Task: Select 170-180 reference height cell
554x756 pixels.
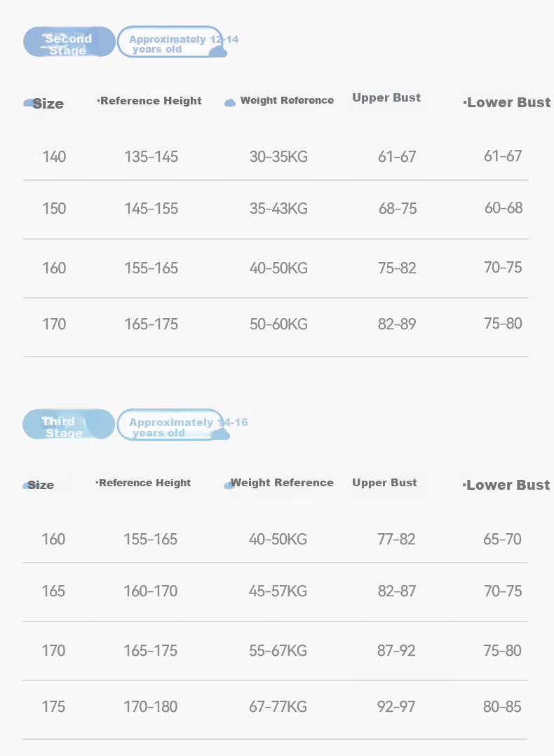Action: 151,707
